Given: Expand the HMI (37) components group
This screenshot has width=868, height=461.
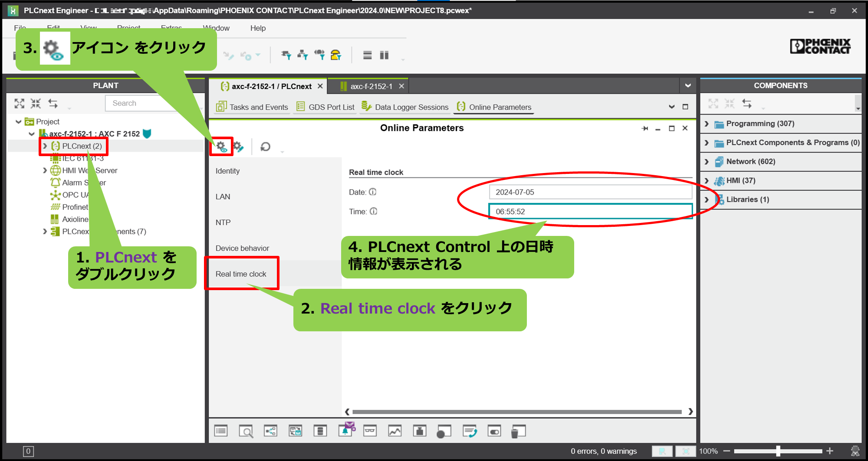Looking at the screenshot, I should pos(707,181).
